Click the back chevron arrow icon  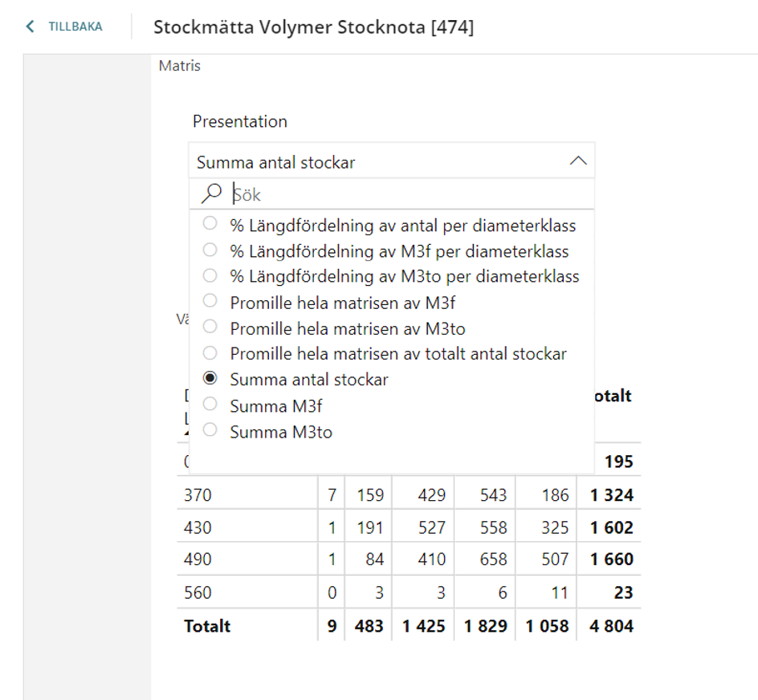click(30, 26)
